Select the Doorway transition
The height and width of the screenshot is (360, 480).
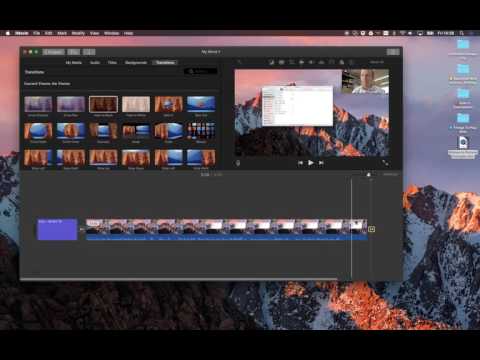coord(103,131)
